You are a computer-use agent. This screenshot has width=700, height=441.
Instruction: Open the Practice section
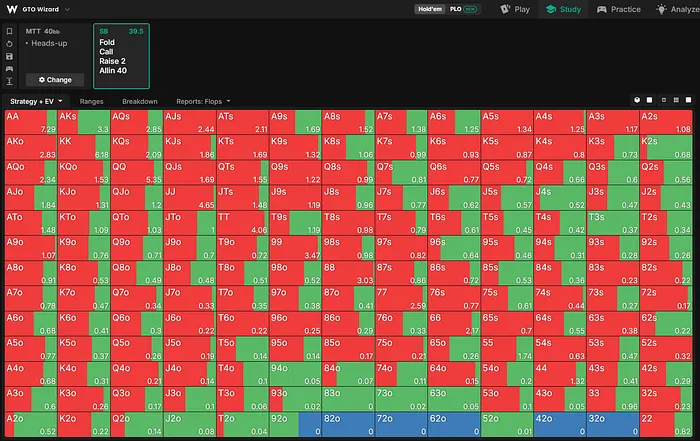(x=619, y=9)
